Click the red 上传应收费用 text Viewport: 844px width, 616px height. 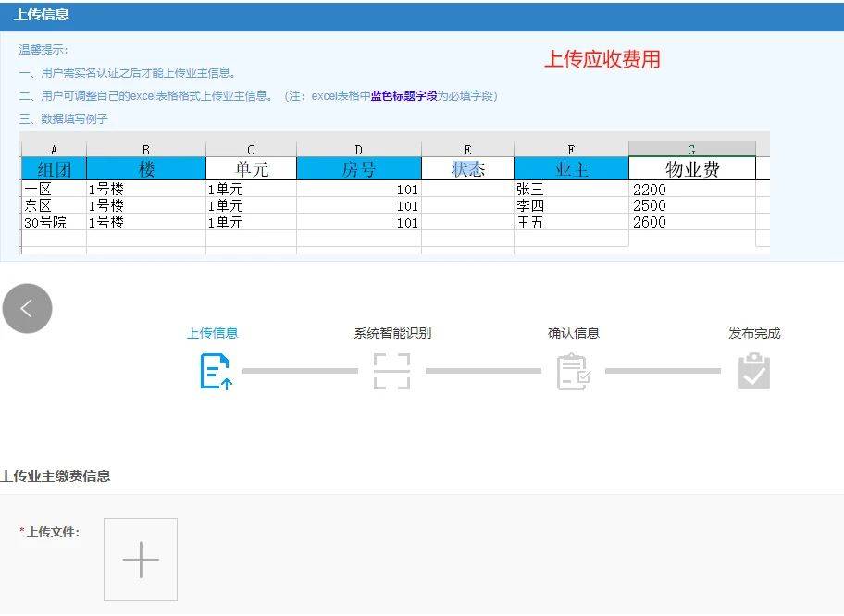[602, 60]
